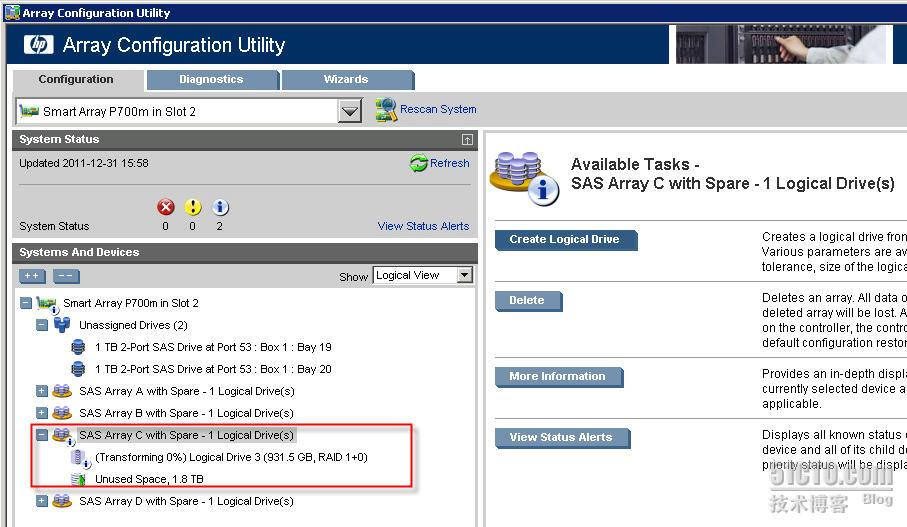Select the Transforming Logical Drive 3 row
This screenshot has height=527, width=907.
(x=231, y=457)
